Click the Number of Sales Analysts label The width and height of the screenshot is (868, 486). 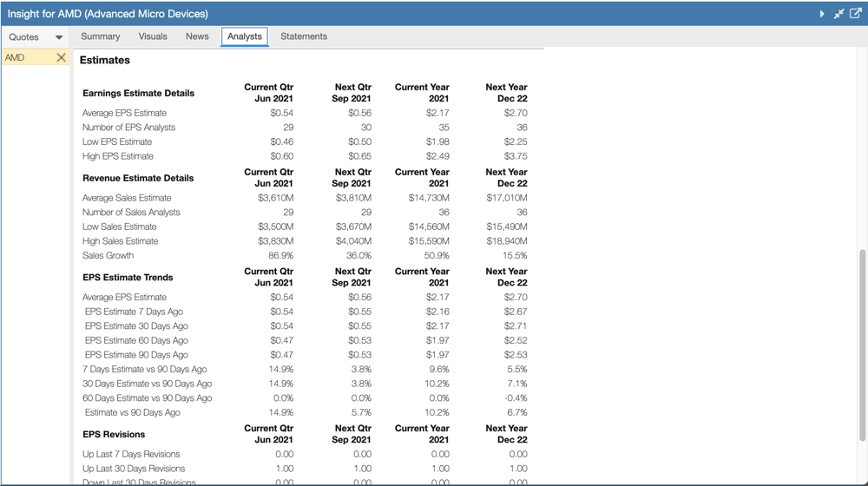coord(131,212)
